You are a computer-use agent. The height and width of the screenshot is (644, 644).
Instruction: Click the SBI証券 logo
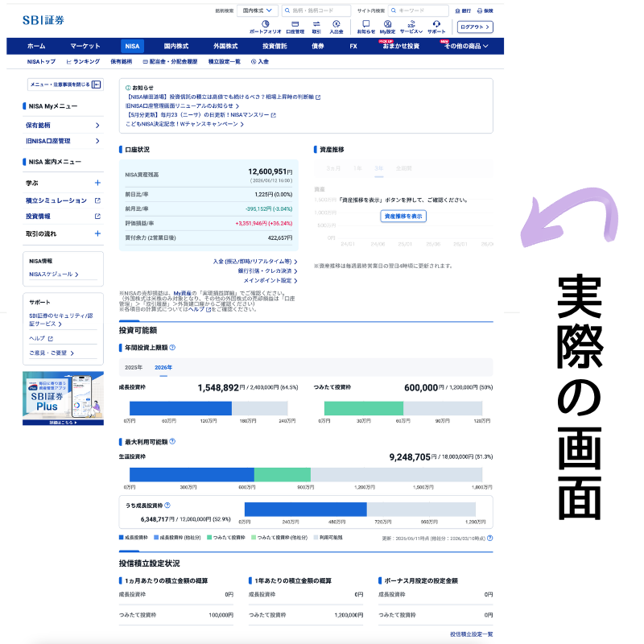click(43, 20)
